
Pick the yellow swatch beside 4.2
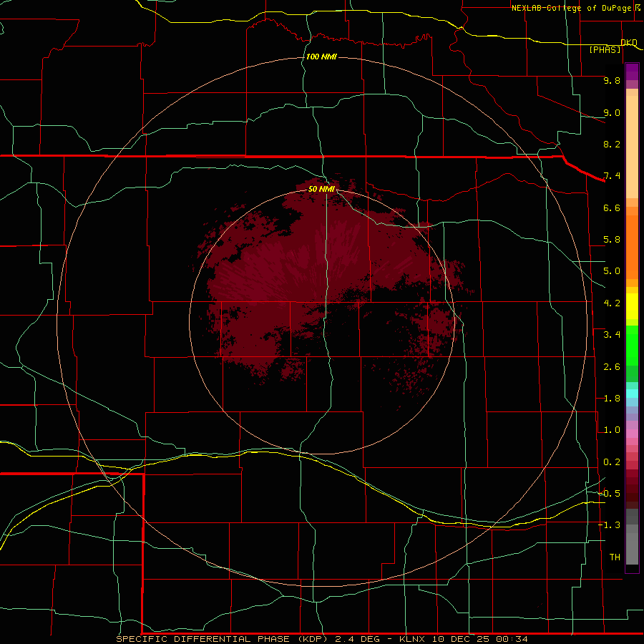tap(632, 306)
